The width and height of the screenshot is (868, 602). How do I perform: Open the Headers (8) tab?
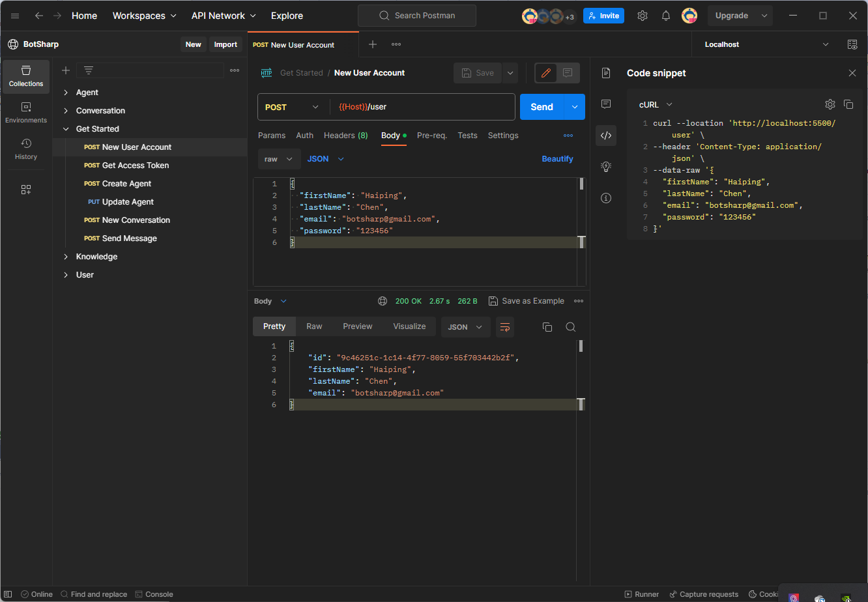[346, 136]
